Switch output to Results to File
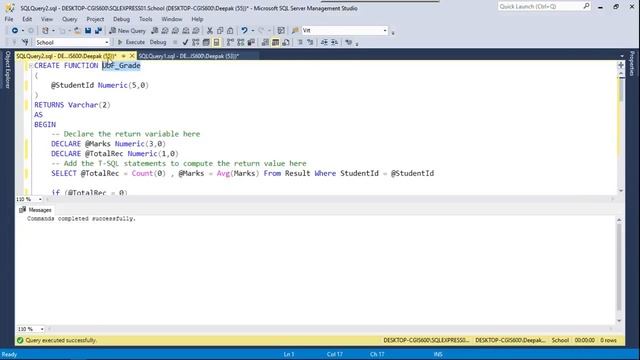 (286, 42)
